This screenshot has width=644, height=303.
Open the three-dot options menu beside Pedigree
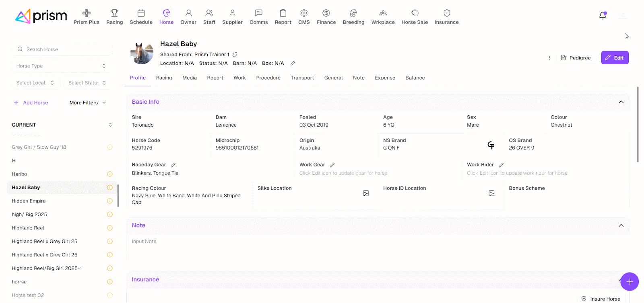click(549, 58)
